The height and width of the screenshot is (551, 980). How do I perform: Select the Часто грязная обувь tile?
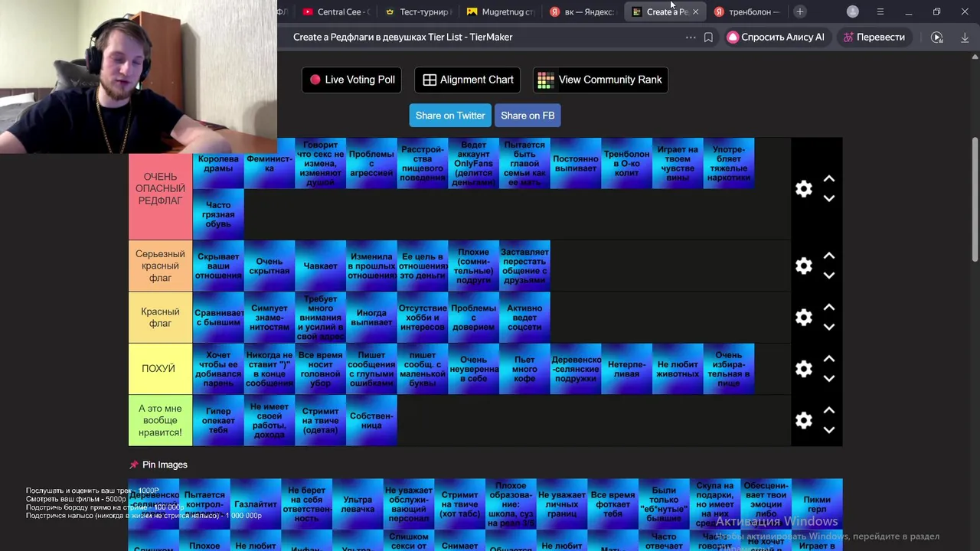218,214
